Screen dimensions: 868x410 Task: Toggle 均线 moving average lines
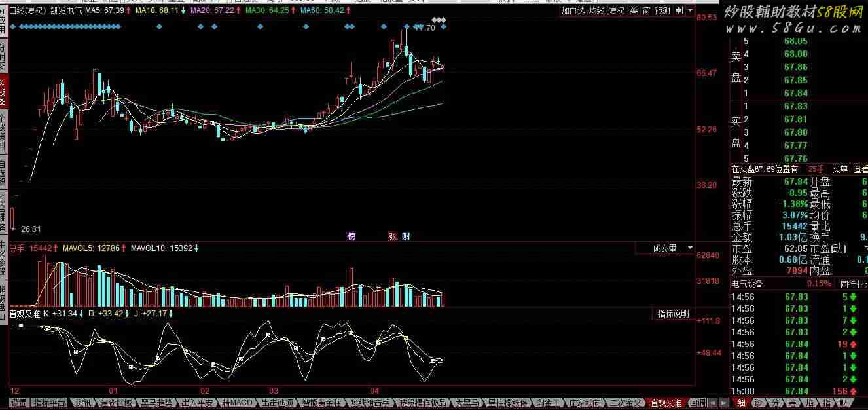[596, 10]
